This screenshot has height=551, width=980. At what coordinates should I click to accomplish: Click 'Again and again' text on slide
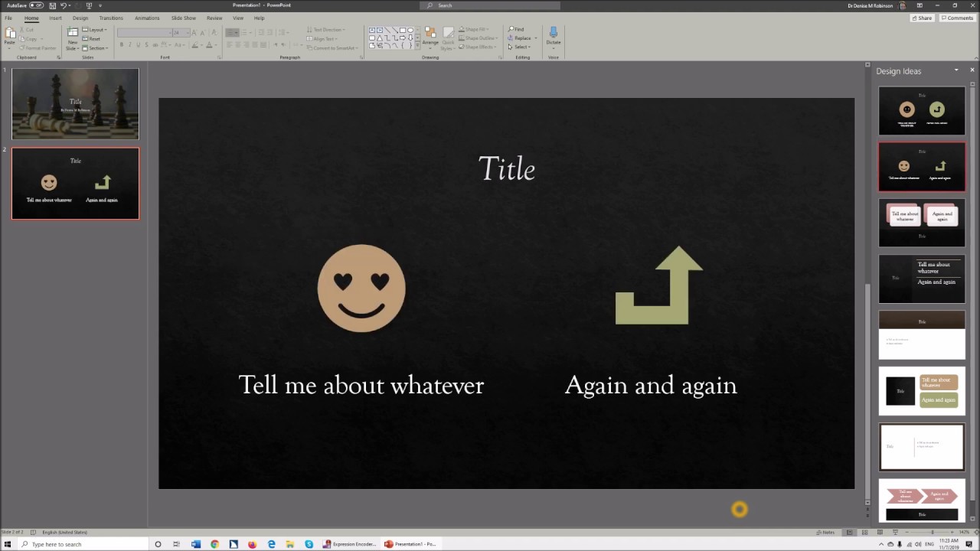(651, 385)
